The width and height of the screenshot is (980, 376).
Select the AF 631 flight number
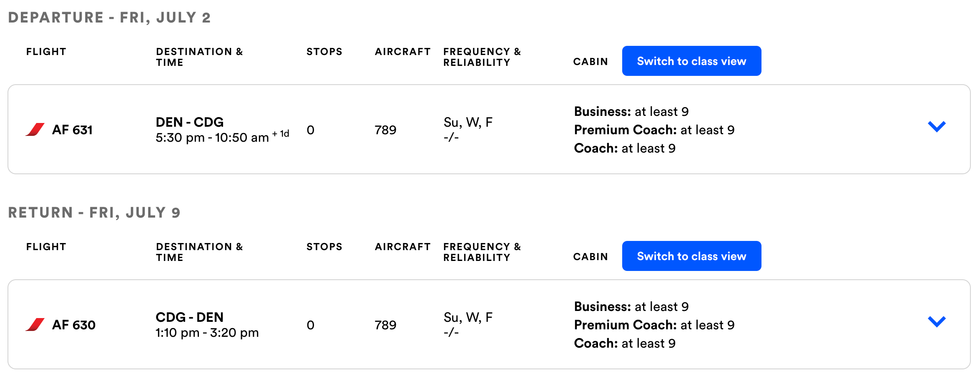click(x=72, y=130)
